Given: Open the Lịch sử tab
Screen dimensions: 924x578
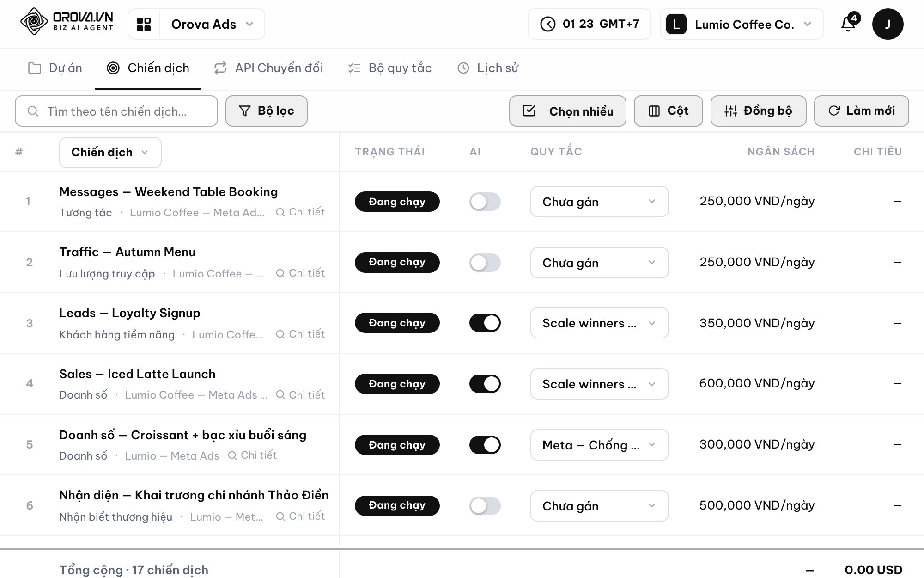Looking at the screenshot, I should pos(488,68).
